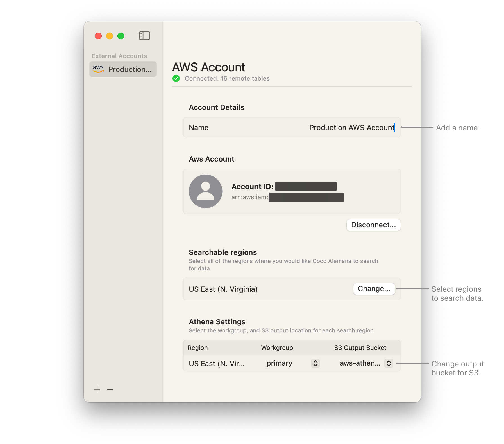The height and width of the screenshot is (444, 504).
Task: Close the window with red button
Action: point(98,36)
